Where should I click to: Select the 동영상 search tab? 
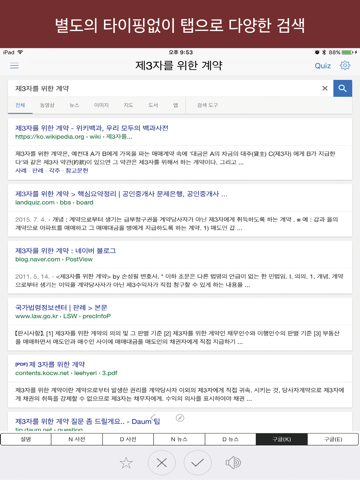click(47, 105)
